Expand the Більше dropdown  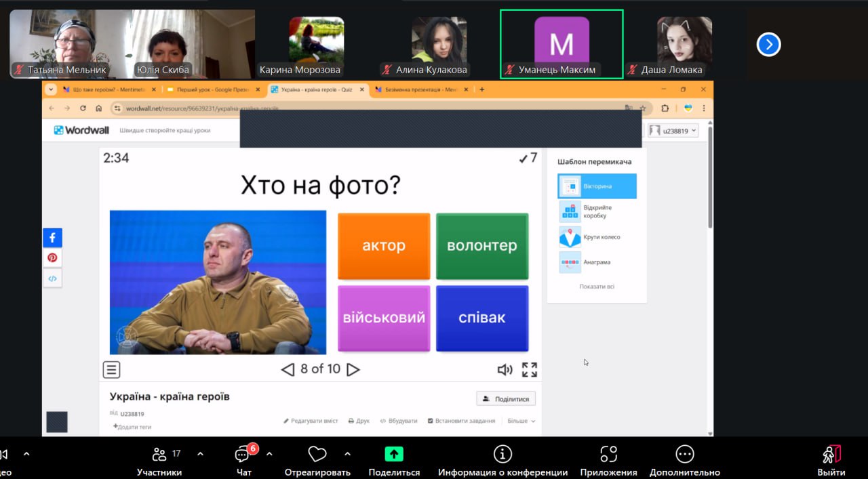pyautogui.click(x=521, y=421)
